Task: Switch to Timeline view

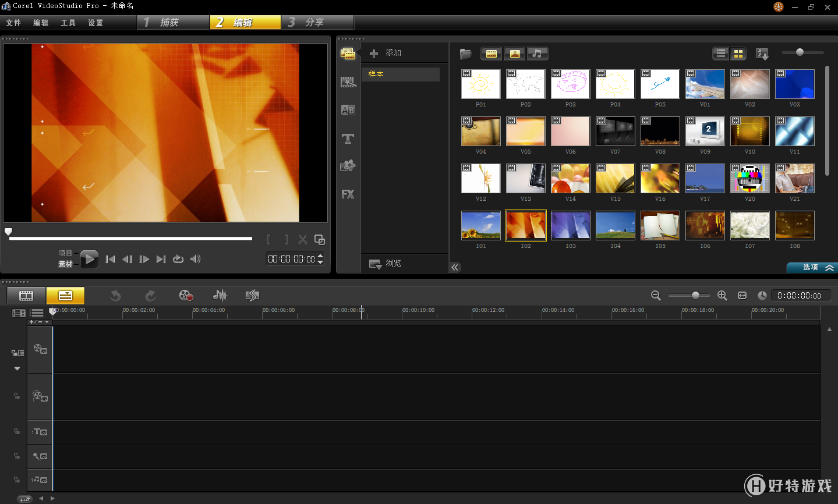Action: [x=65, y=296]
